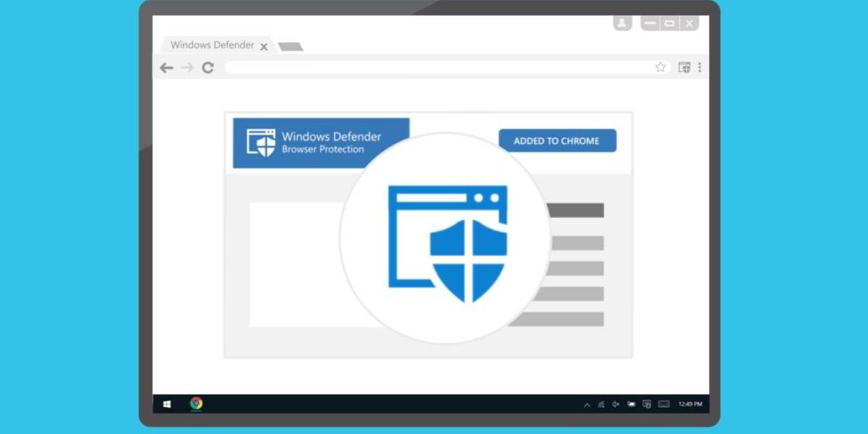Open the 12:49 PM clock
The width and height of the screenshot is (868, 434).
690,404
